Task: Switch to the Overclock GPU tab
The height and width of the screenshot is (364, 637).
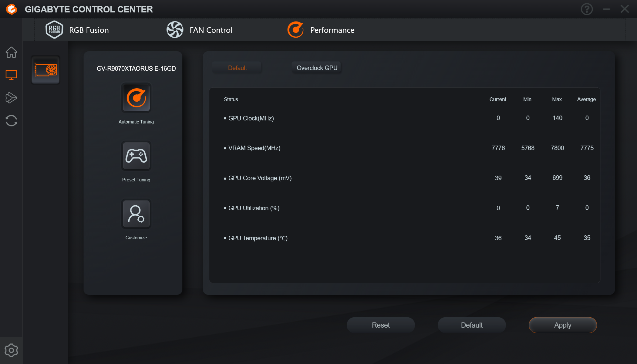Action: click(317, 68)
